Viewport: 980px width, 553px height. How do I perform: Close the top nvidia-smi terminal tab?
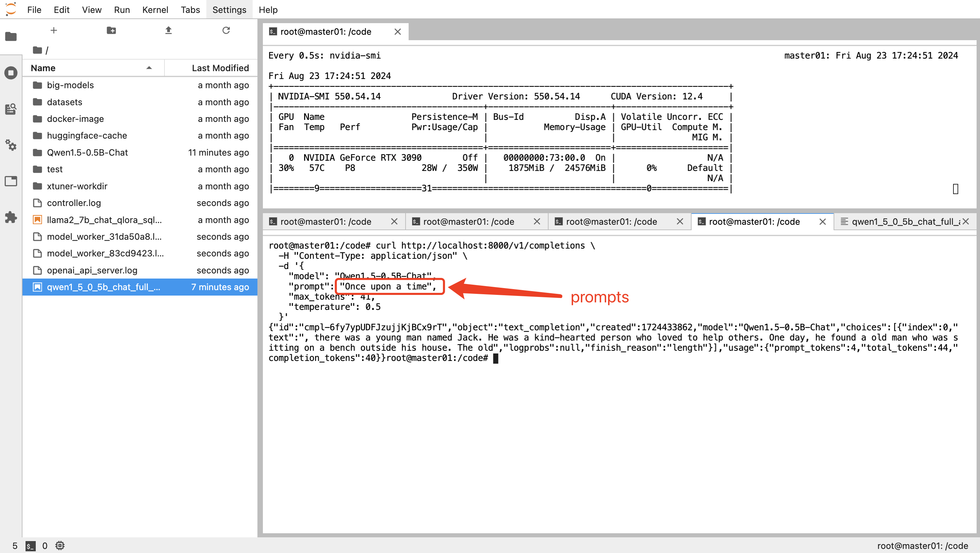click(398, 32)
